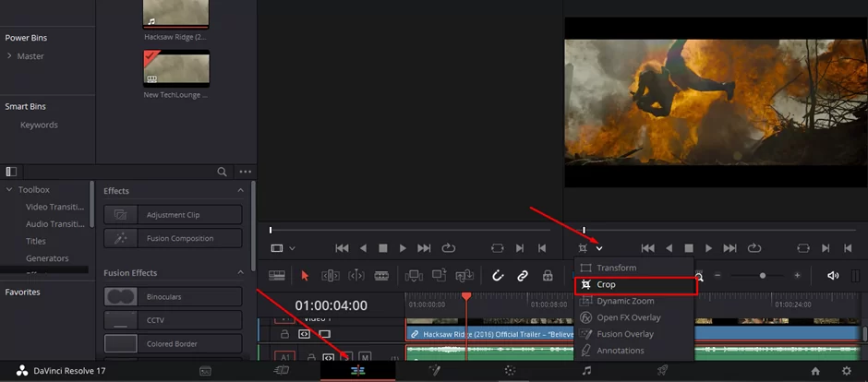
Task: Select the Dynamic Trim Mode tool
Action: (356, 275)
